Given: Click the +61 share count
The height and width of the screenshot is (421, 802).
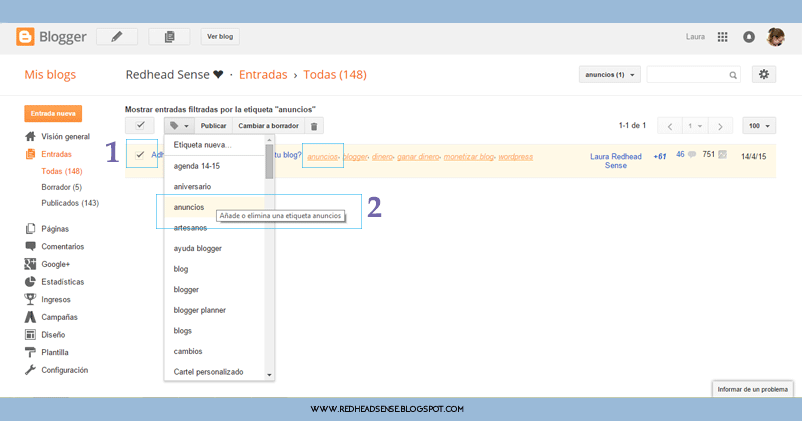Looking at the screenshot, I should pos(660,157).
